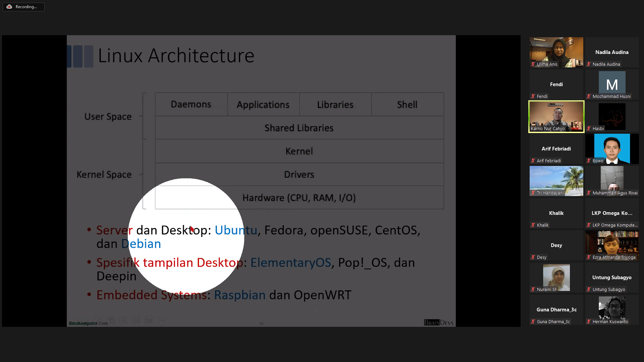Viewport: 644px width, 362px height.
Task: Click muted mic icon next to Khalik
Action: pyautogui.click(x=533, y=225)
